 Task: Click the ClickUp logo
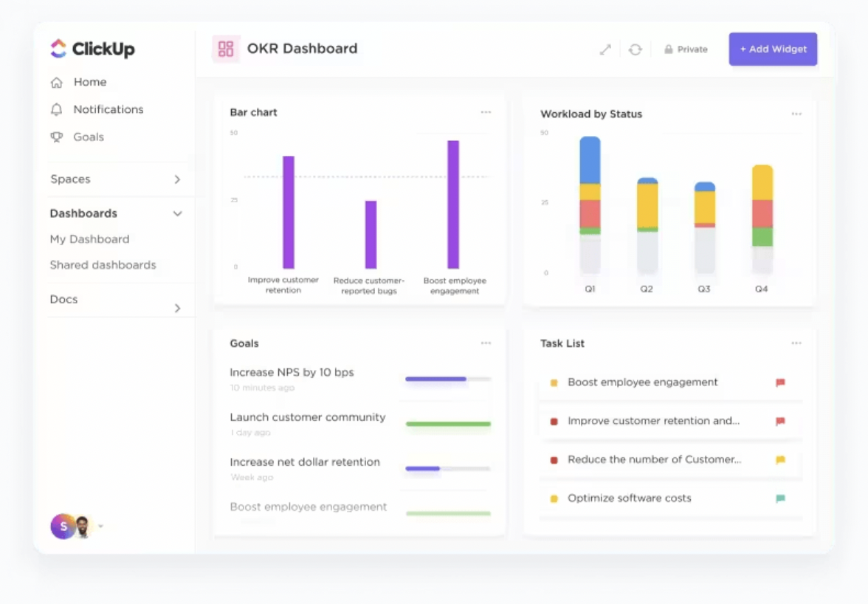[x=92, y=49]
